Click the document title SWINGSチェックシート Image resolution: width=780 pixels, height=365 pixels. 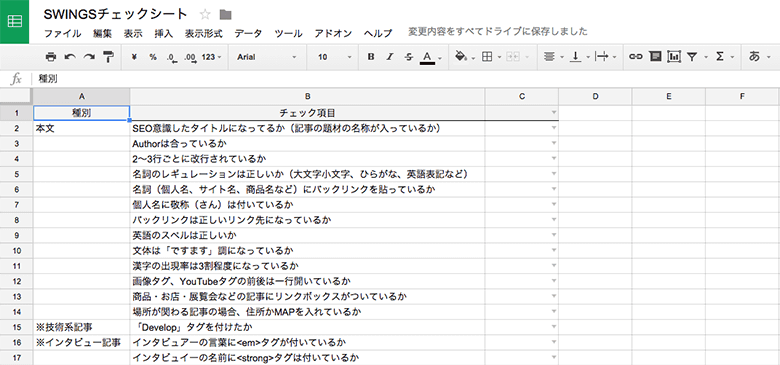(115, 14)
